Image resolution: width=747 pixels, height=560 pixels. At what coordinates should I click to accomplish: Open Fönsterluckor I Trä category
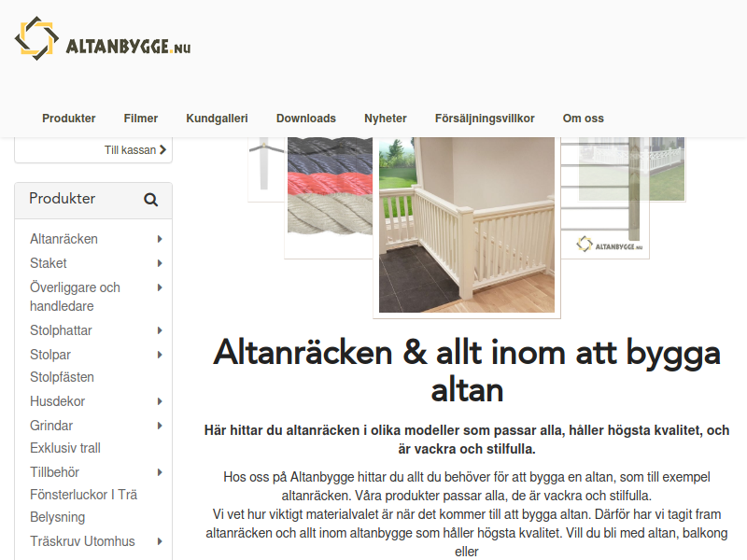(x=83, y=495)
